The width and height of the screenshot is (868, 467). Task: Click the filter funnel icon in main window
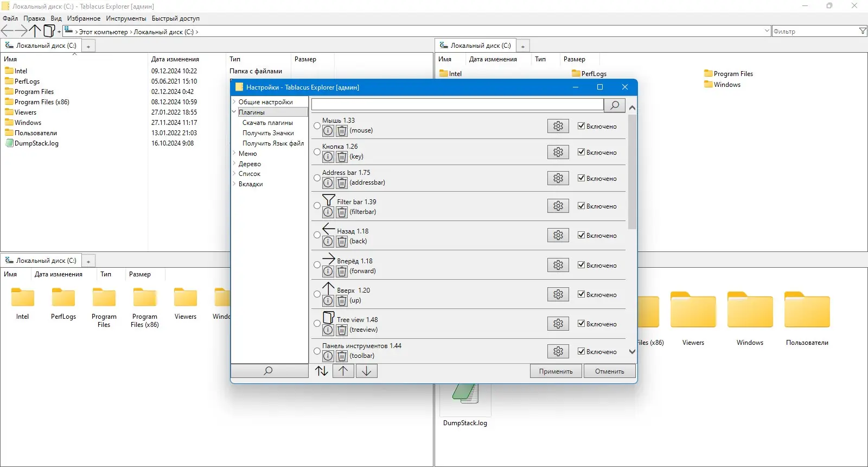point(863,31)
